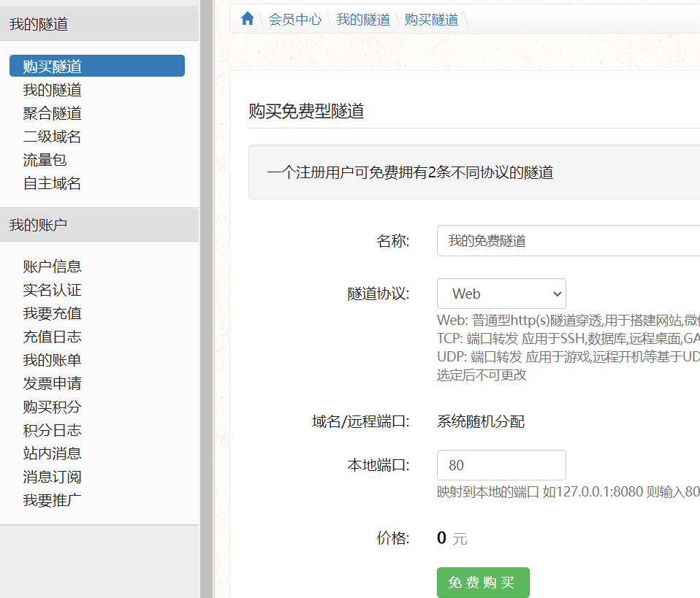
Task: Click the 购买免费型隧道 heading
Action: [306, 111]
